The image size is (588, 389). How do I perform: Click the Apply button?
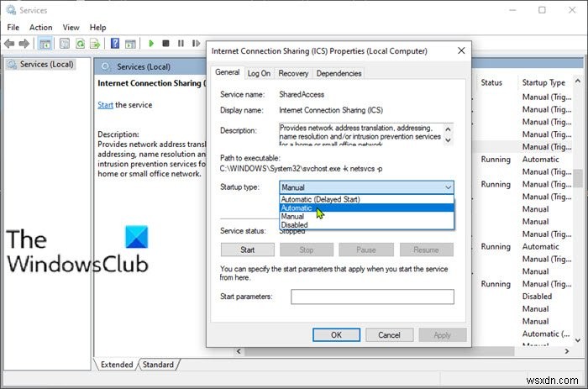pyautogui.click(x=442, y=335)
